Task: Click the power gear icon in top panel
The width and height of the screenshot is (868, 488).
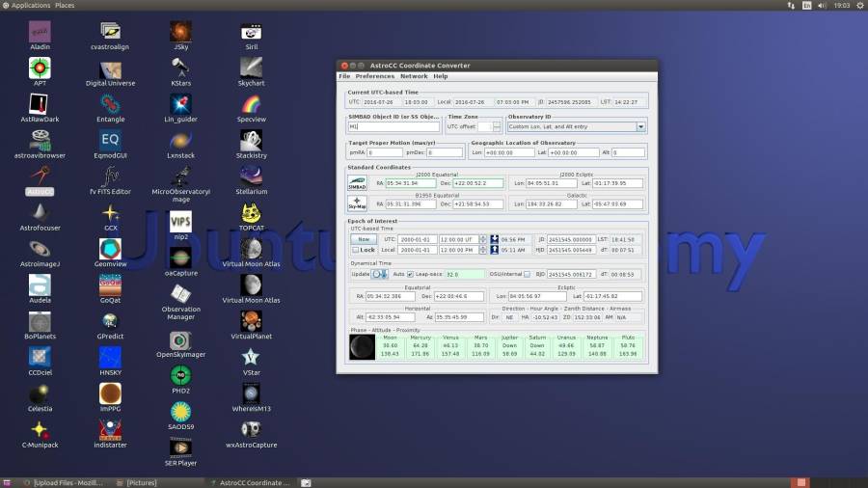Action: [x=860, y=5]
